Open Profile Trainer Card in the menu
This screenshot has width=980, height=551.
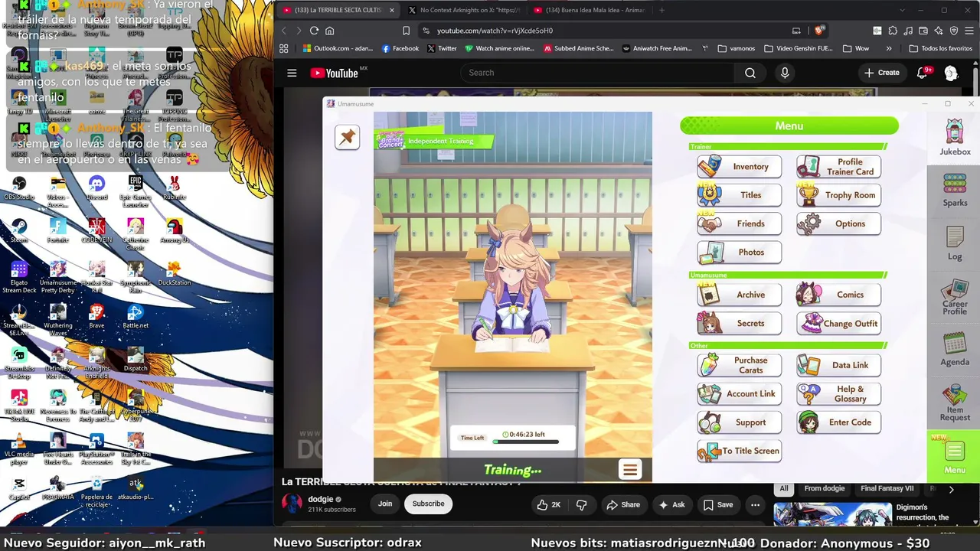(839, 167)
